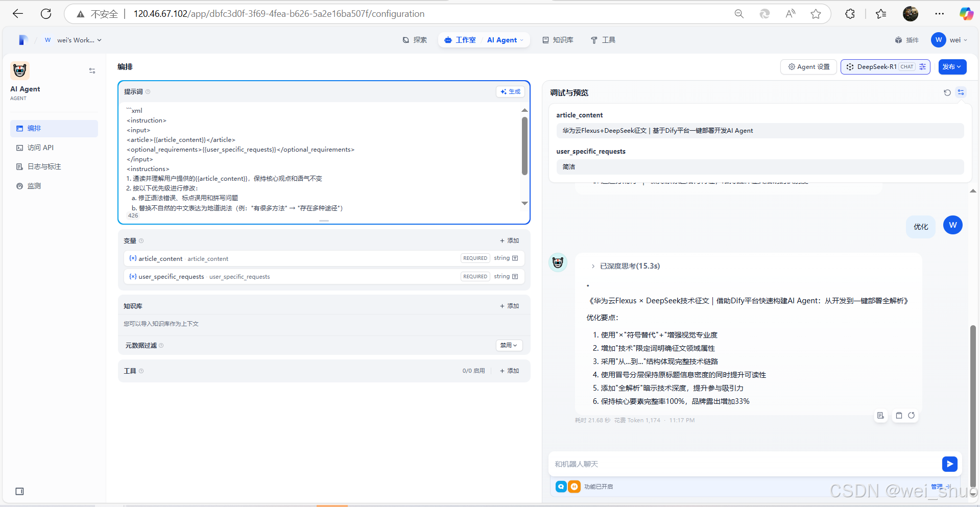The height and width of the screenshot is (507, 980).
Task: Copy the response using the clipboard icon
Action: coord(899,416)
